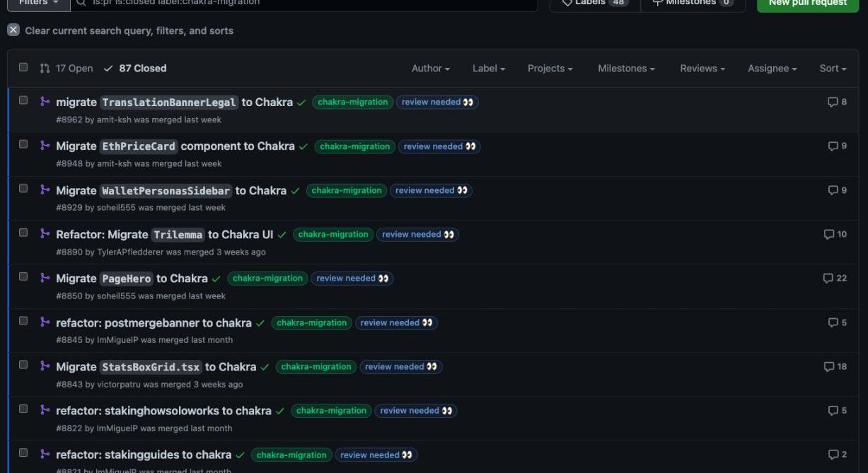
Task: Click review needed label on PageHero PR
Action: 352,278
